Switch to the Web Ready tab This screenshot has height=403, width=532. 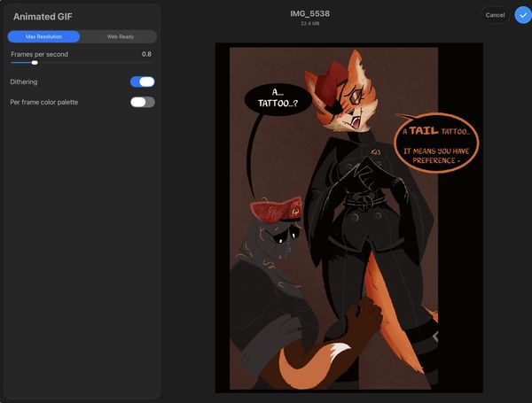120,36
